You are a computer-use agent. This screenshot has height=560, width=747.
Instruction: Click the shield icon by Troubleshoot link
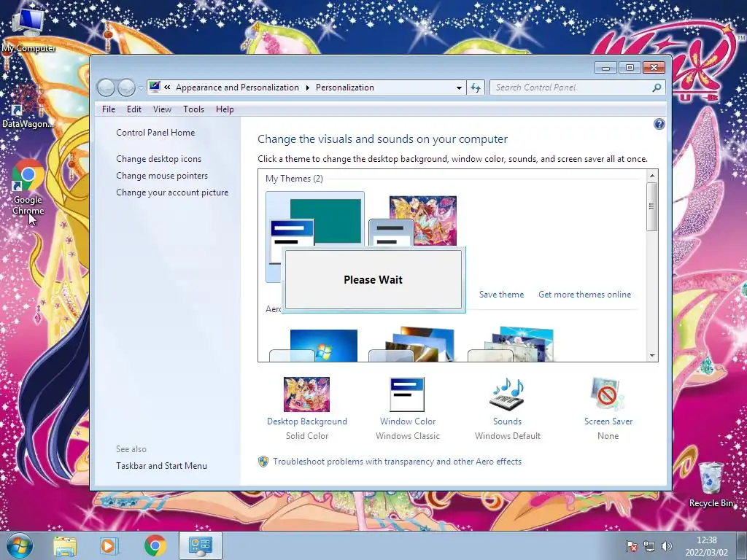pos(263,462)
